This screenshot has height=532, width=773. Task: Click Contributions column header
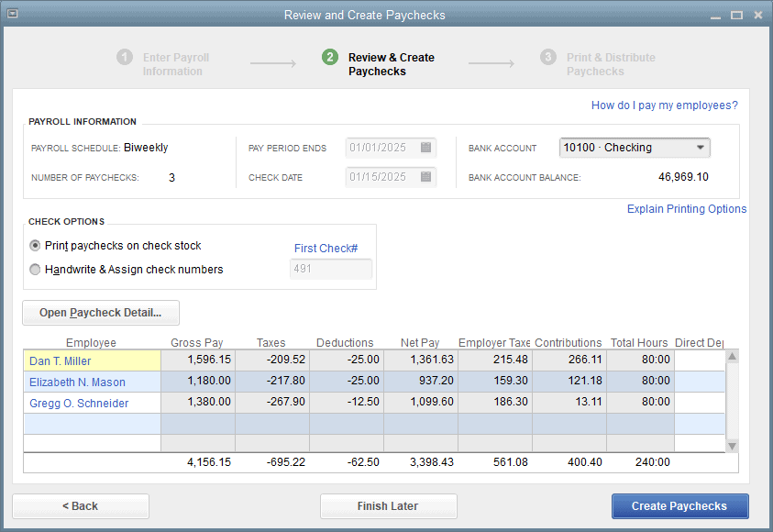click(x=568, y=343)
